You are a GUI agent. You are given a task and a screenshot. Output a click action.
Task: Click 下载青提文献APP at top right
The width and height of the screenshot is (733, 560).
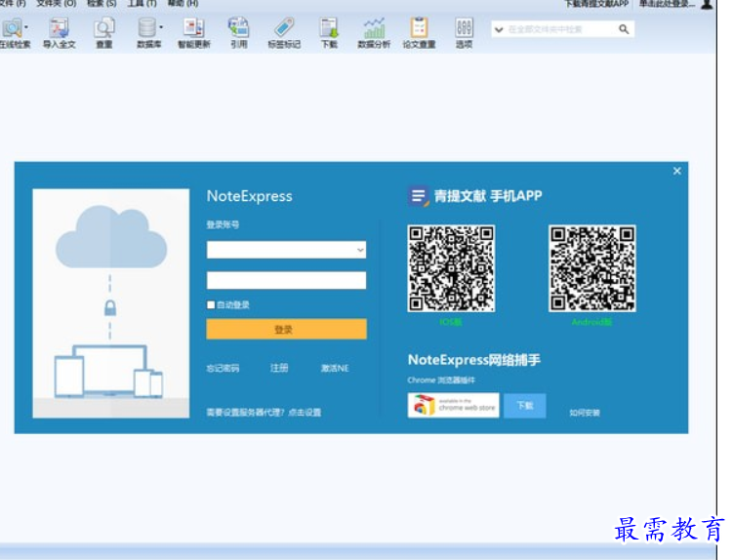(597, 4)
